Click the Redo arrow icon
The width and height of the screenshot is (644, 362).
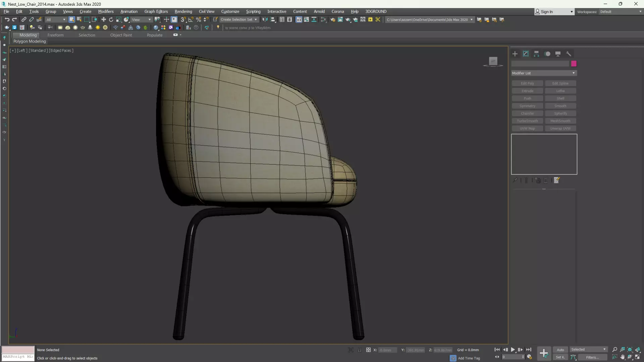tap(14, 19)
